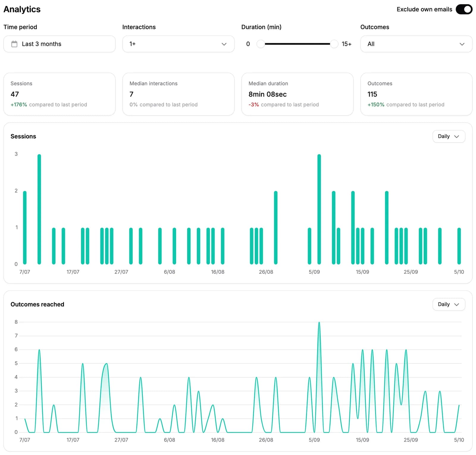This screenshot has width=476, height=455.
Task: Click the Outcomes reached chart title
Action: click(37, 304)
